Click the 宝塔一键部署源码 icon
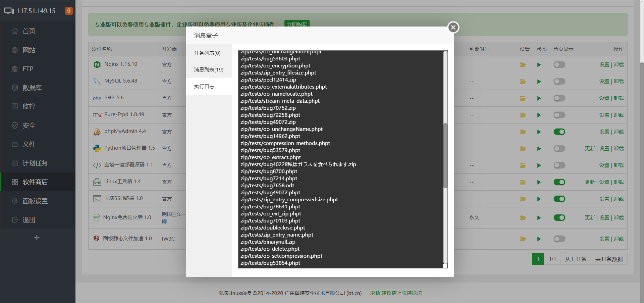Viewport: 644px width, 303px height. coord(97,165)
